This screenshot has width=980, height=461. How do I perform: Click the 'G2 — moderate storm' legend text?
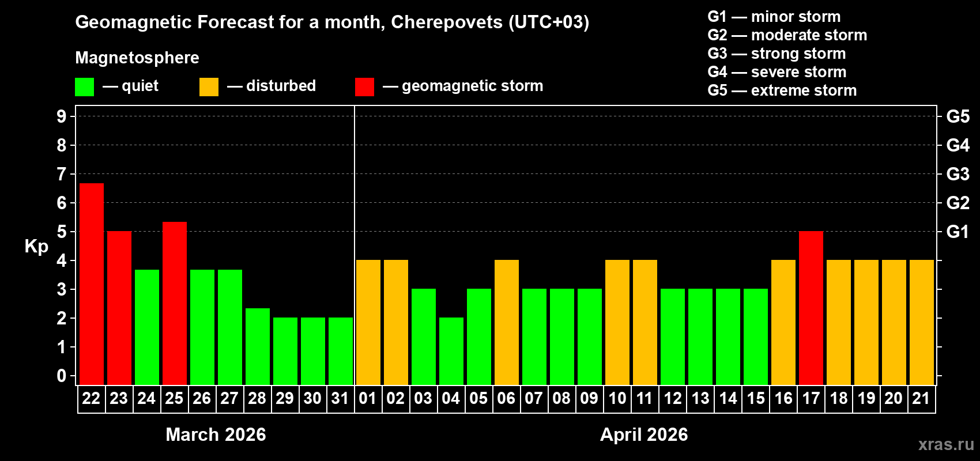[x=787, y=35]
